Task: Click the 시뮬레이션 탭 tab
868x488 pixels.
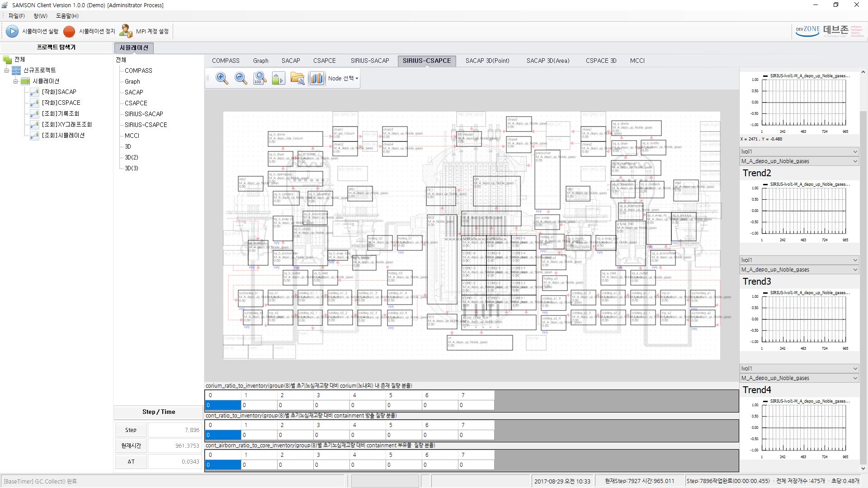Action: (133, 47)
